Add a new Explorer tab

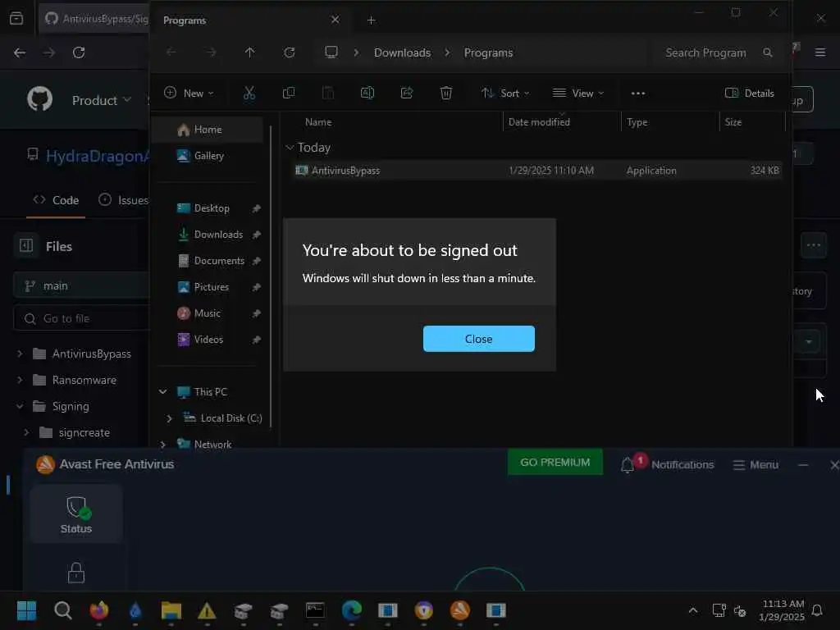372,21
